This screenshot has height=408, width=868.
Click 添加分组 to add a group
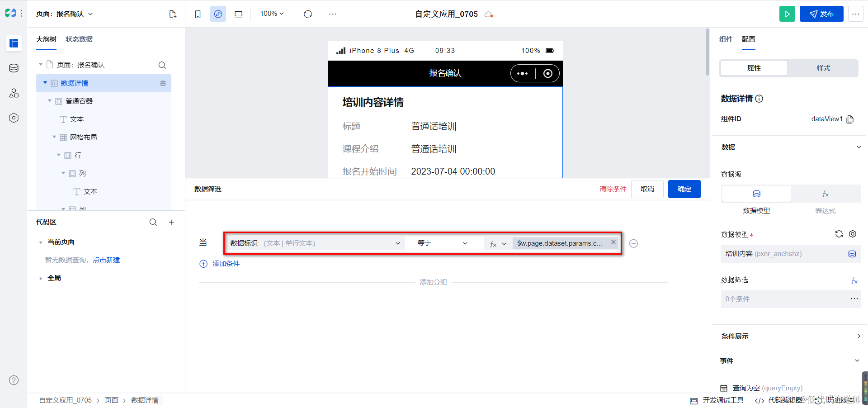[433, 282]
